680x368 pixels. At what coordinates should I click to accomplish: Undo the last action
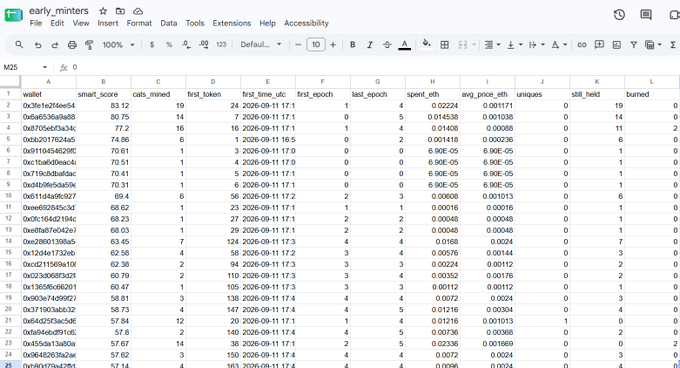click(38, 45)
